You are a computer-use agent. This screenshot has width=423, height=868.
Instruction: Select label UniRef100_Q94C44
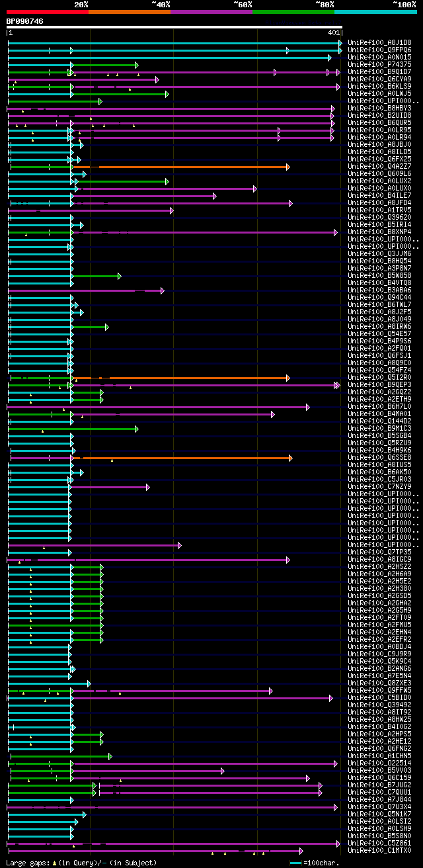tap(379, 297)
